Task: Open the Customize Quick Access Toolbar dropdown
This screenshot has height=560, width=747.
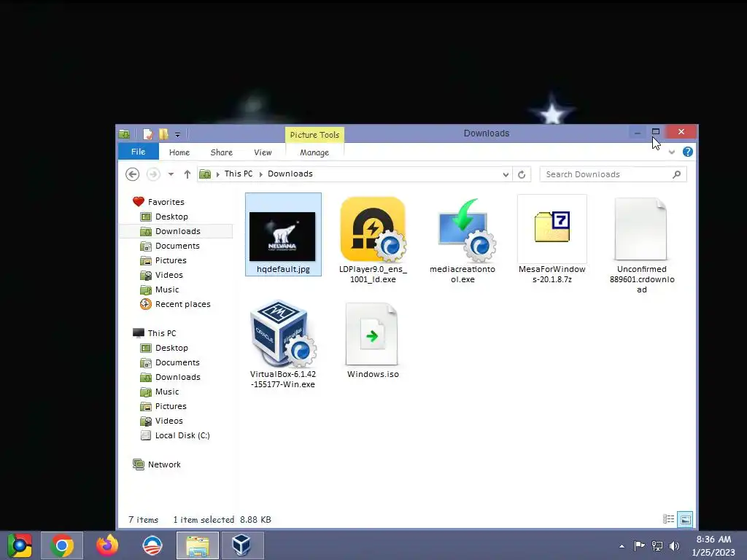Action: click(177, 135)
